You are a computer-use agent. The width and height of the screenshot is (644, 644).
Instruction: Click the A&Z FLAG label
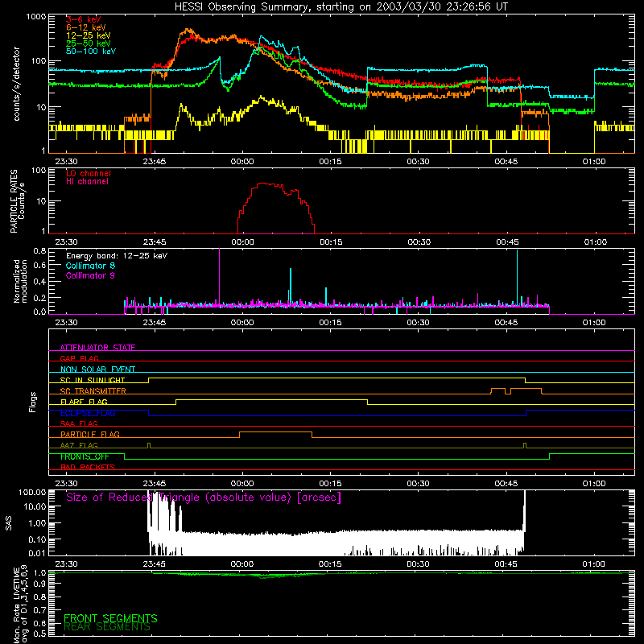[79, 445]
